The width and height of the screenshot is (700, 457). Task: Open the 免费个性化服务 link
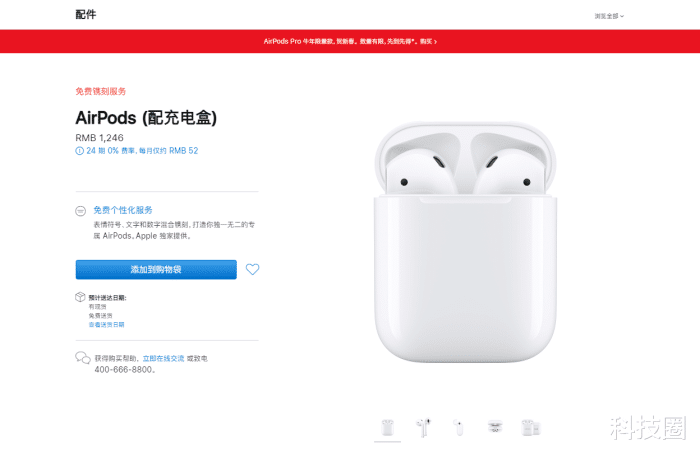(123, 210)
